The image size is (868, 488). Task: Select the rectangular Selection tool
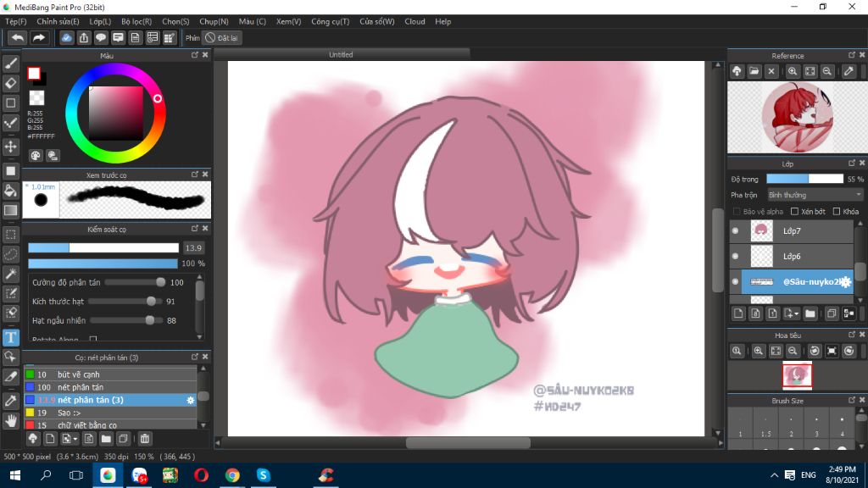click(x=10, y=235)
